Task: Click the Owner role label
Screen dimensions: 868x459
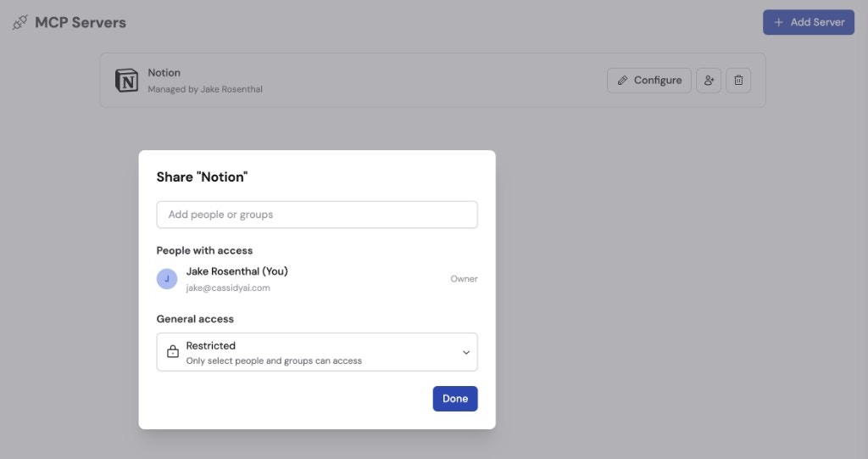Action: pyautogui.click(x=464, y=279)
